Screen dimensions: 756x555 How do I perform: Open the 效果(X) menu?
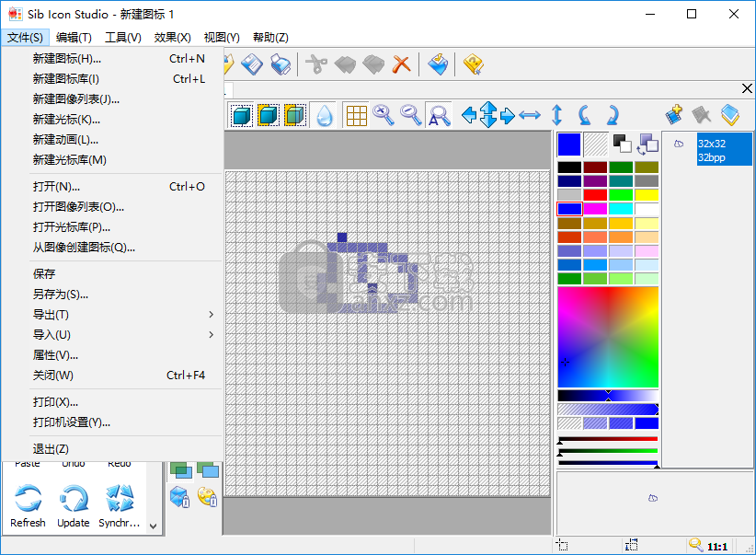[173, 38]
